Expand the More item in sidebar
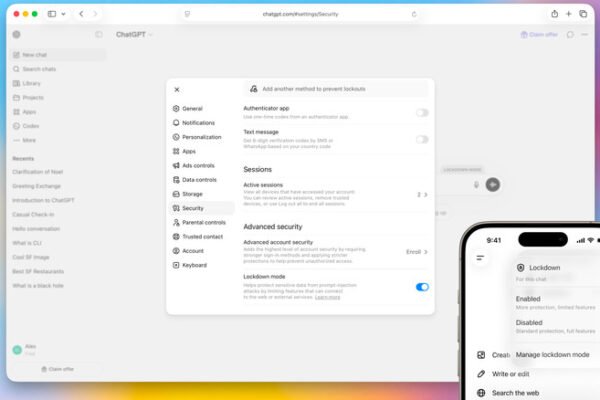This screenshot has height=400, width=600. [24, 140]
